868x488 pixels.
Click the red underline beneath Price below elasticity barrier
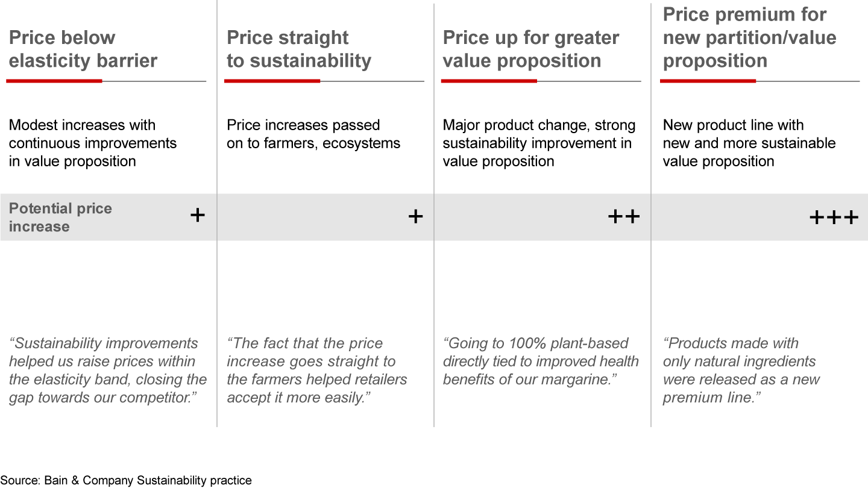(x=54, y=81)
